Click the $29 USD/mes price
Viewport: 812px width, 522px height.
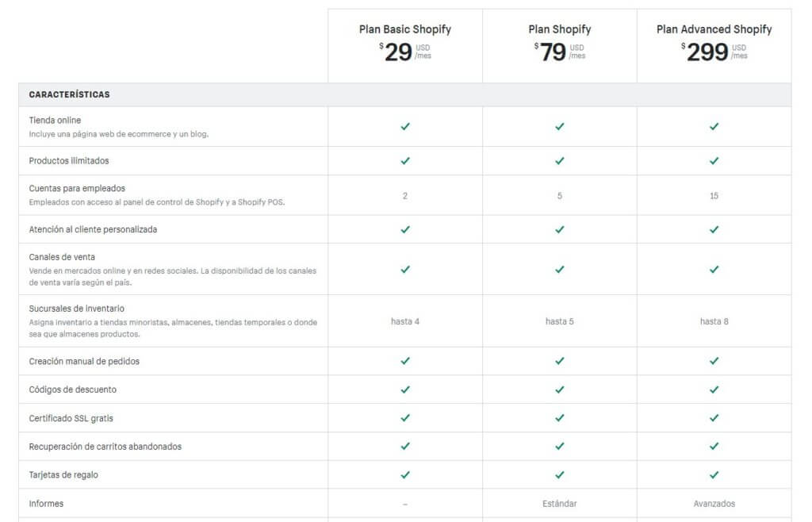(x=405, y=52)
